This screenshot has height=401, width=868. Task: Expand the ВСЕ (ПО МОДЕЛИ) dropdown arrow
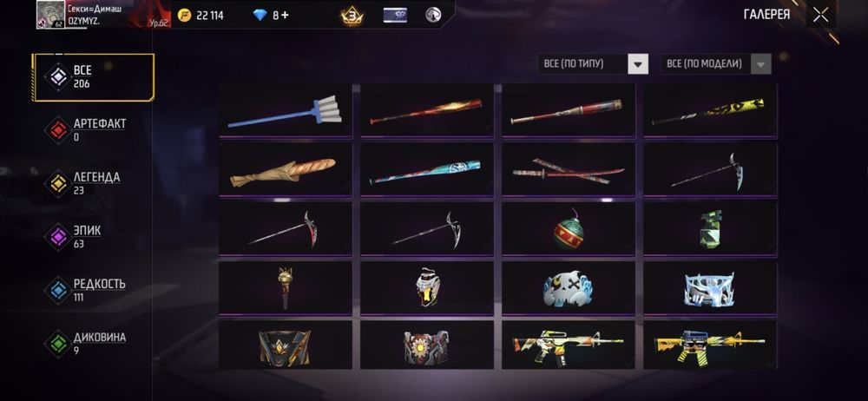tap(760, 64)
